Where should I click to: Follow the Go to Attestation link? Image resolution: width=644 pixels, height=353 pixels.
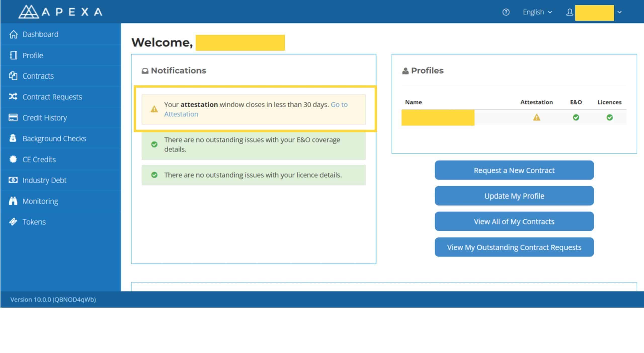tap(256, 109)
